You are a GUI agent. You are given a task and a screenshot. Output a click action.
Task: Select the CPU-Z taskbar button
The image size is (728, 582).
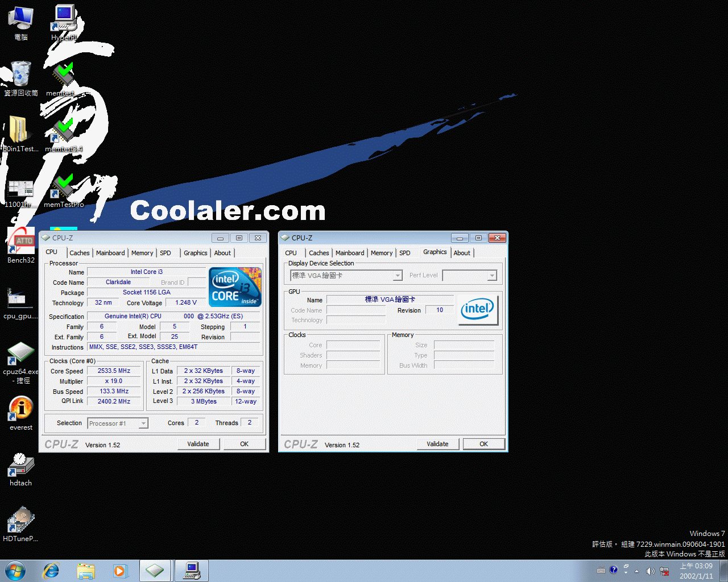(x=155, y=571)
